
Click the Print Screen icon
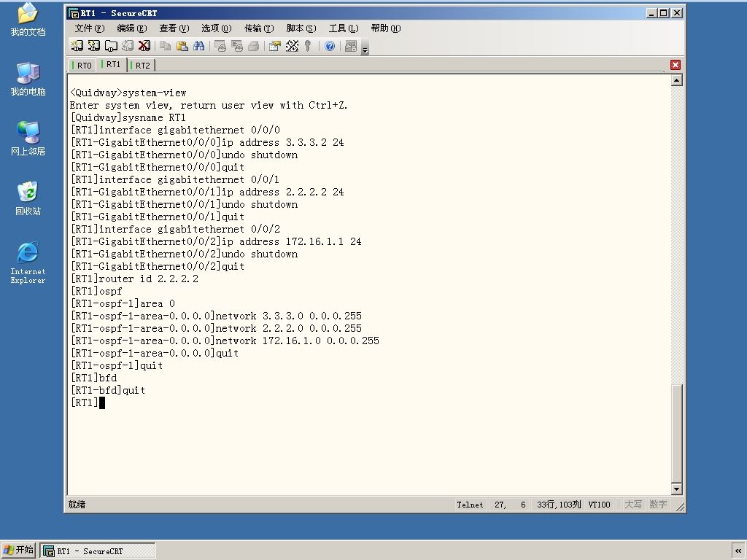pyautogui.click(x=220, y=46)
